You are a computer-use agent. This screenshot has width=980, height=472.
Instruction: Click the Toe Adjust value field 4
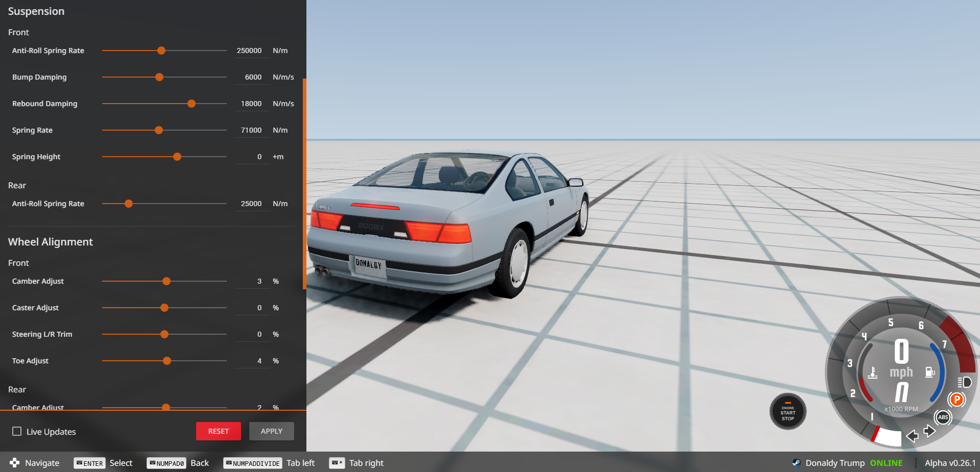[x=252, y=361]
